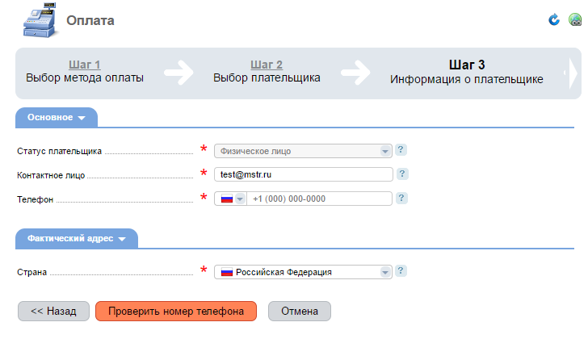Collapse the Основное section tab

pyautogui.click(x=57, y=118)
